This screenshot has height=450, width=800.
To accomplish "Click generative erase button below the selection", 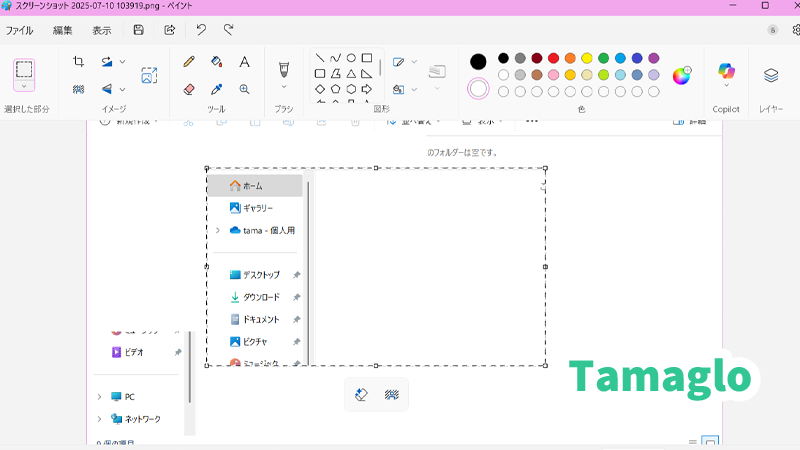I will tap(362, 395).
